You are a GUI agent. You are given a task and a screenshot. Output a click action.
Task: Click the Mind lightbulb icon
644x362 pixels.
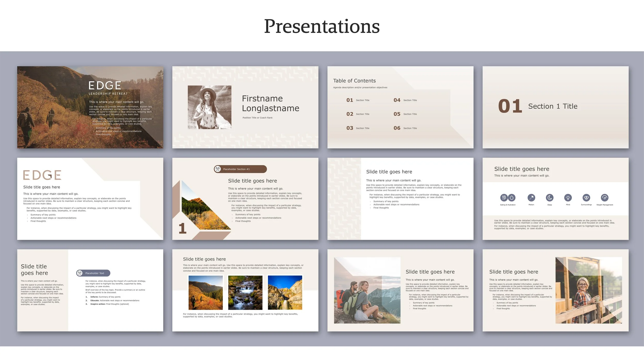pyautogui.click(x=568, y=197)
